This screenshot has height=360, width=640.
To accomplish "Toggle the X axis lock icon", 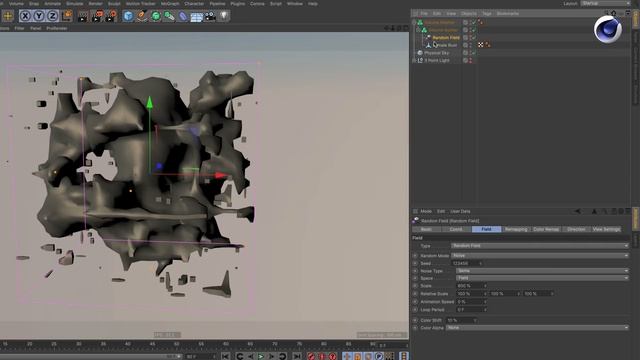I will point(25,16).
